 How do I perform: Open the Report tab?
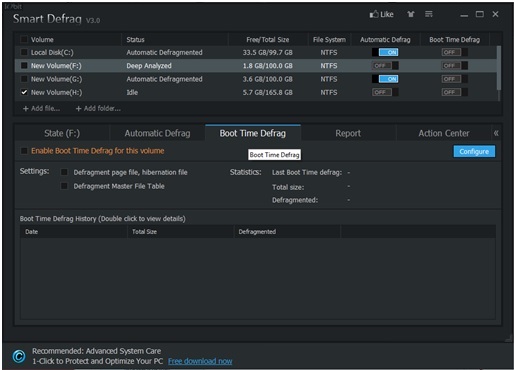coord(348,133)
